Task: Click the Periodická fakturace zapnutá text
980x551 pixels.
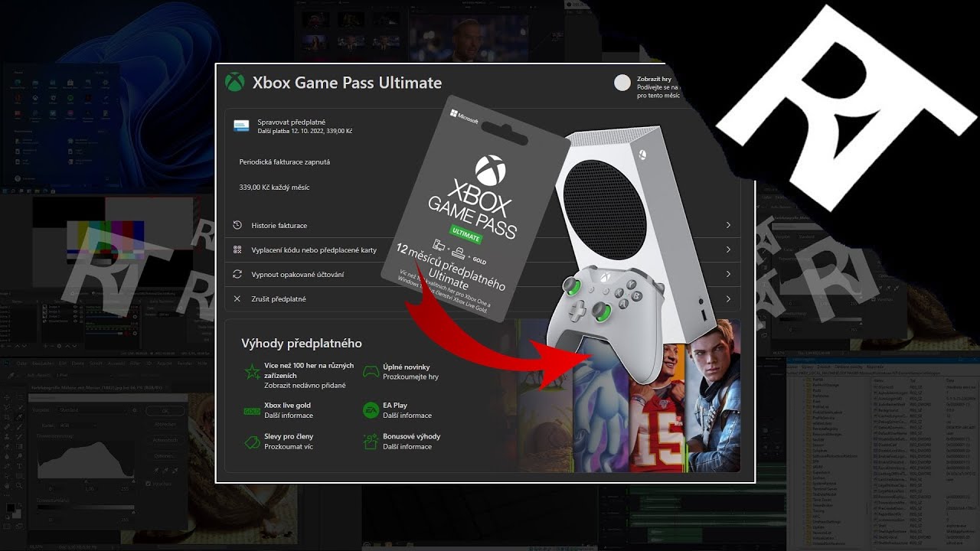Action: tap(285, 162)
